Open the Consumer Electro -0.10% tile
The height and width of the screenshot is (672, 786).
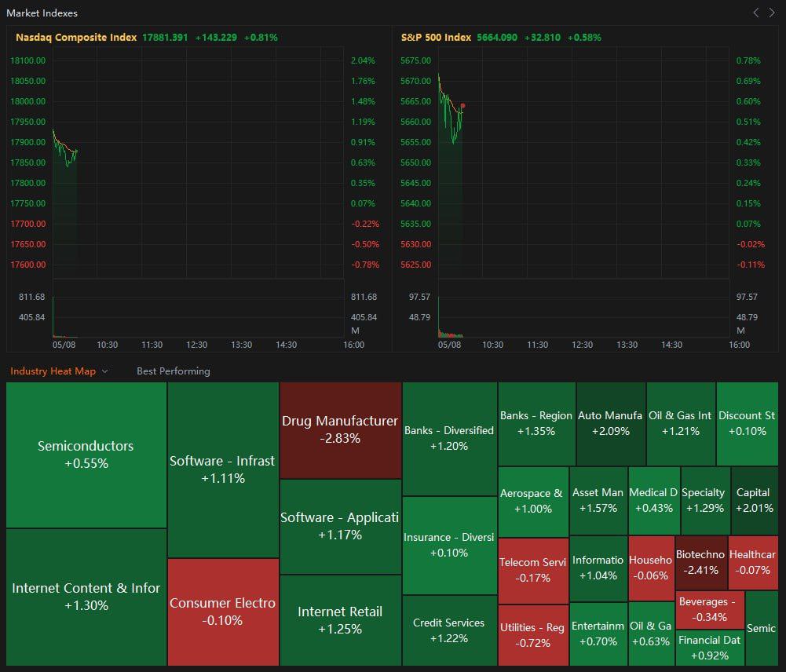(223, 612)
